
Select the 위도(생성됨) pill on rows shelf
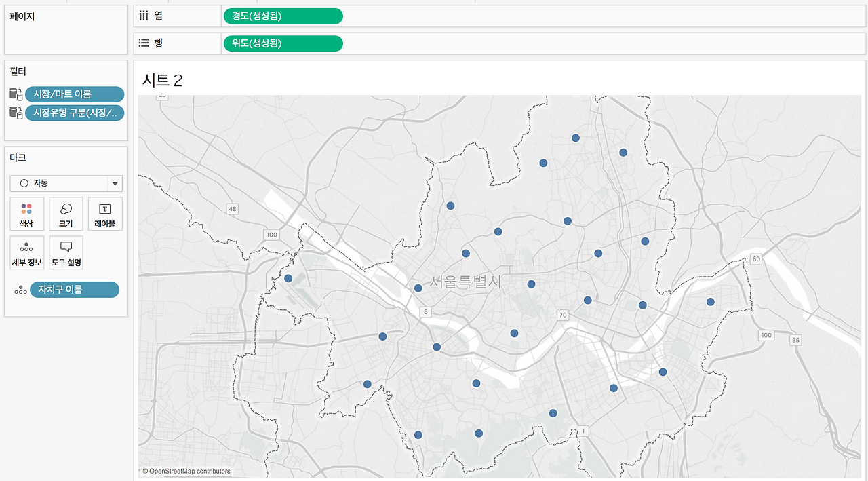[x=283, y=43]
